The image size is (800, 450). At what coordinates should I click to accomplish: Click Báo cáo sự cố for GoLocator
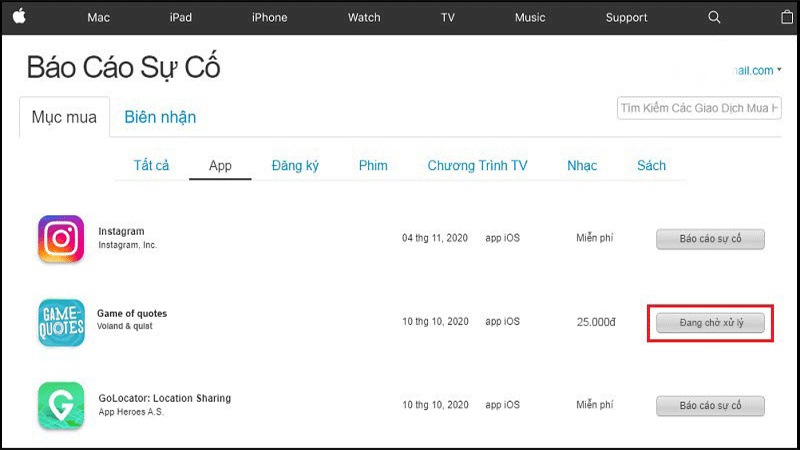pos(710,406)
